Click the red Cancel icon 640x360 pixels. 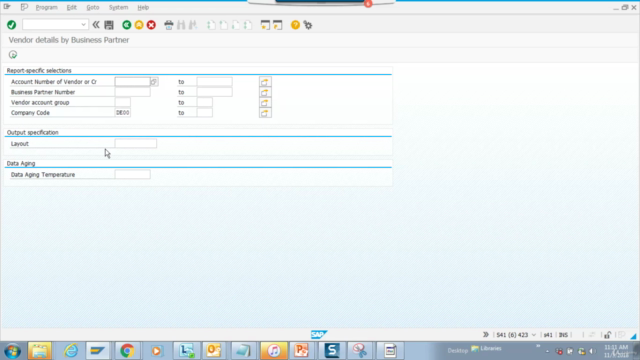tap(151, 25)
